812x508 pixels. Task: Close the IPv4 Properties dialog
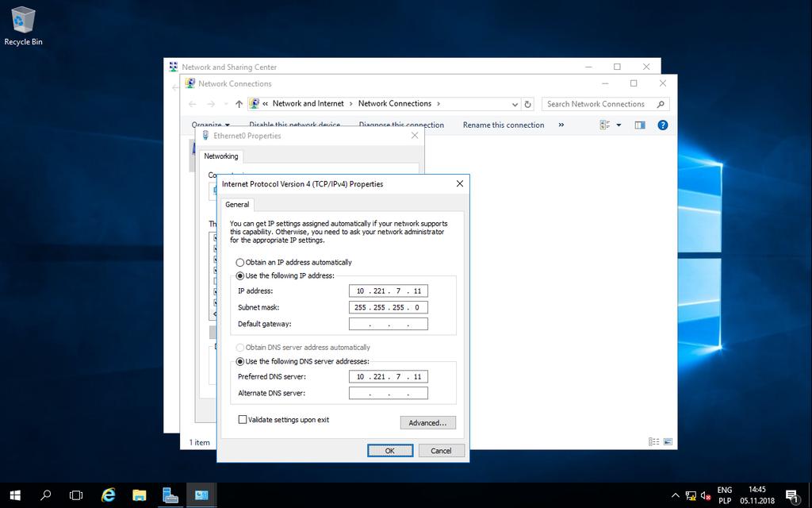tap(459, 184)
